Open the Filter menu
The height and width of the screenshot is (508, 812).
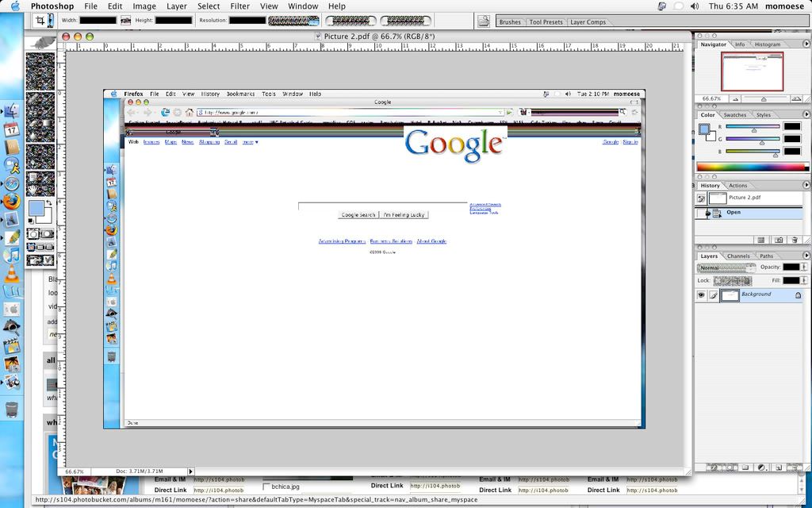click(239, 6)
